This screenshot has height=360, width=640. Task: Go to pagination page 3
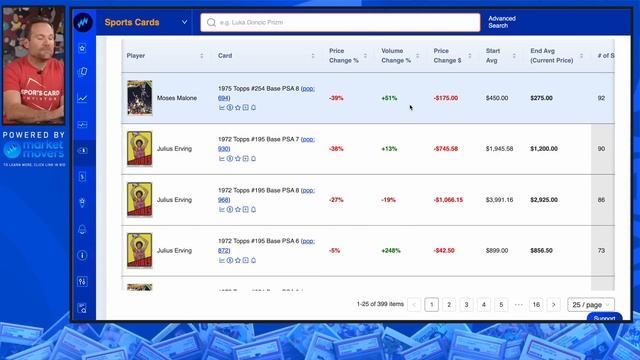coord(467,305)
